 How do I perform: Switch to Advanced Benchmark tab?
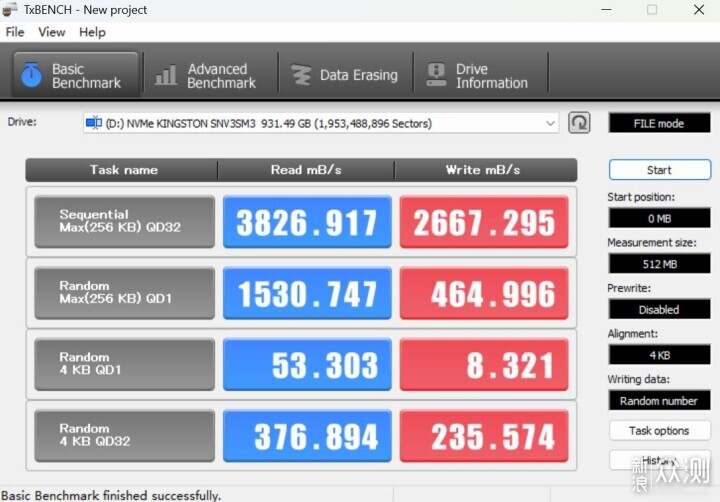coord(210,75)
